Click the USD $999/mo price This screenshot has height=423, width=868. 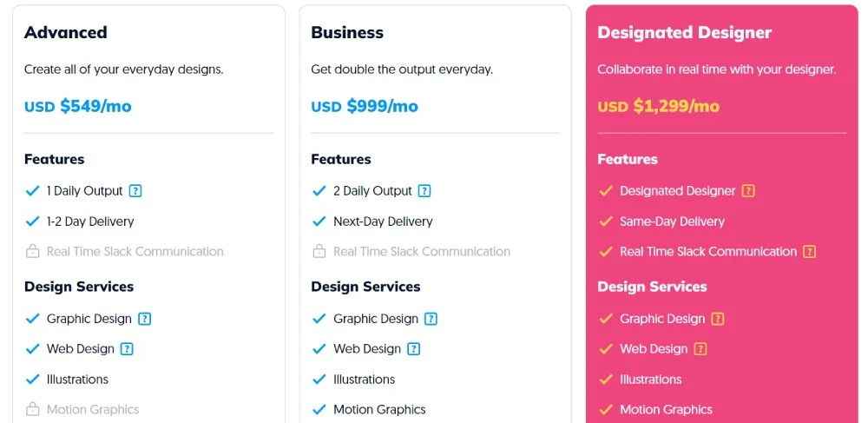pos(365,107)
